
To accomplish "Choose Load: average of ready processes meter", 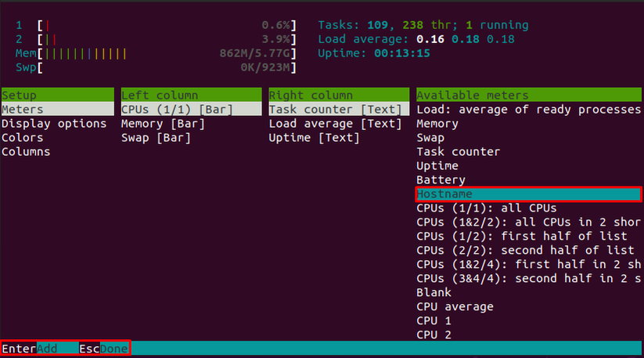I will 529,110.
